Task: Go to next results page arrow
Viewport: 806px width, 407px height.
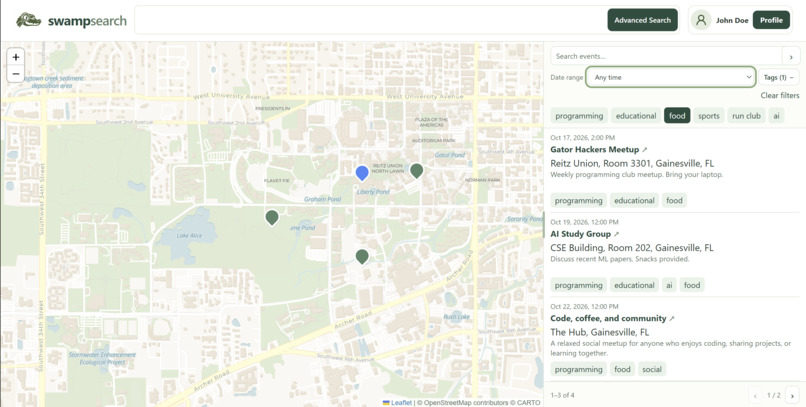Action: (792, 396)
